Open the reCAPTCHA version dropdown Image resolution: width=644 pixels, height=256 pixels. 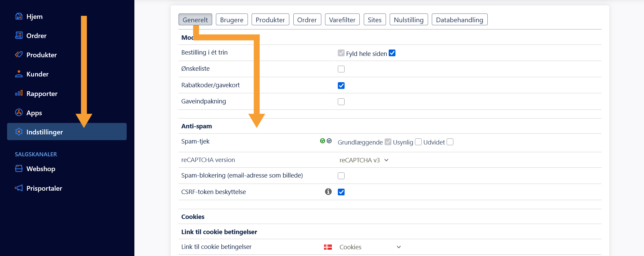point(364,160)
